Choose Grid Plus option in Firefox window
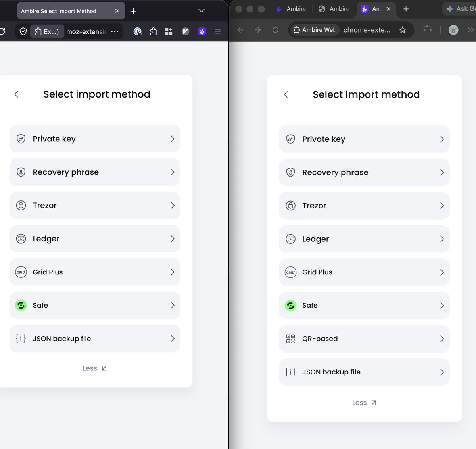 click(x=95, y=272)
